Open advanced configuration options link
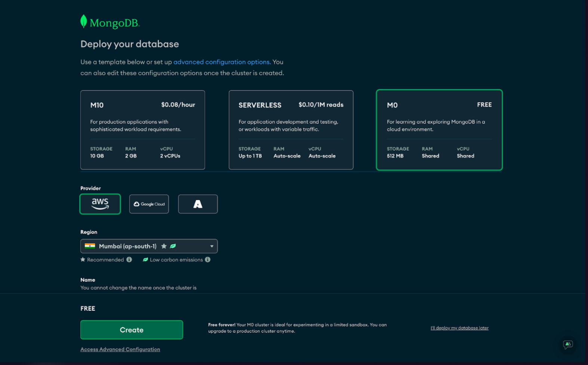 coord(222,62)
